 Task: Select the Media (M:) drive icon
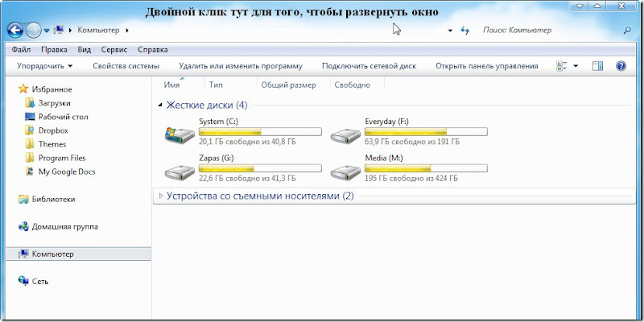coord(346,171)
